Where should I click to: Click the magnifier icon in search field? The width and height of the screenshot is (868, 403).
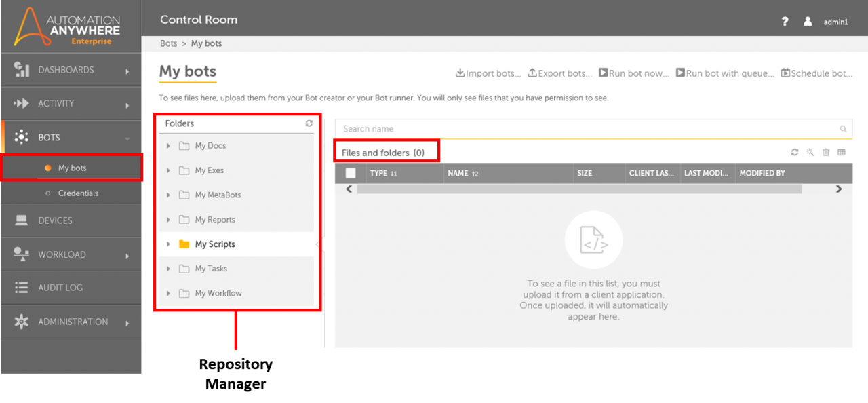tap(843, 129)
